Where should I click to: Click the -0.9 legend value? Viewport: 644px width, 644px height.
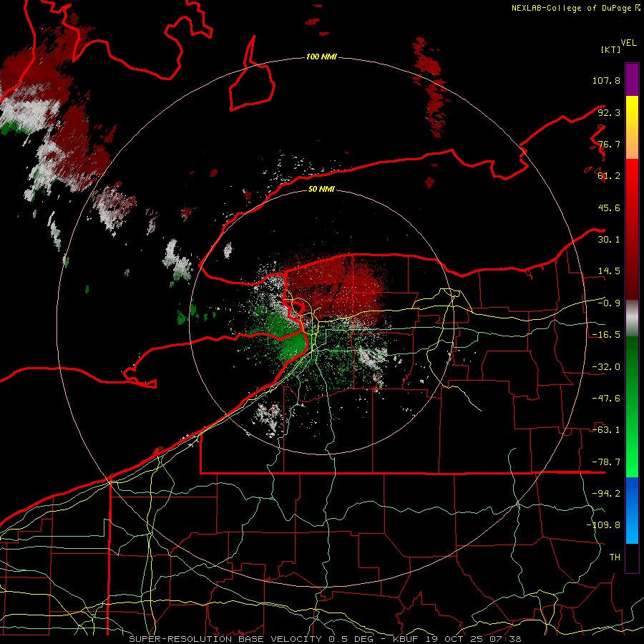(x=609, y=303)
